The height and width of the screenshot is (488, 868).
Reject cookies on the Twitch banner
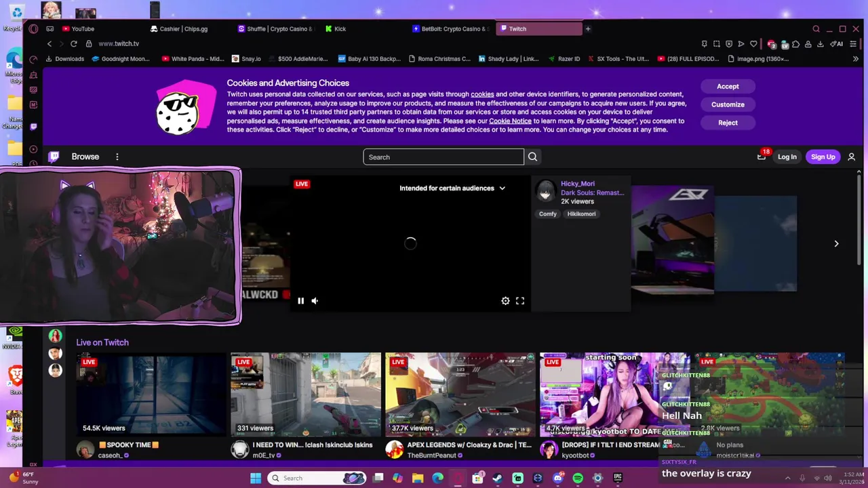728,123
